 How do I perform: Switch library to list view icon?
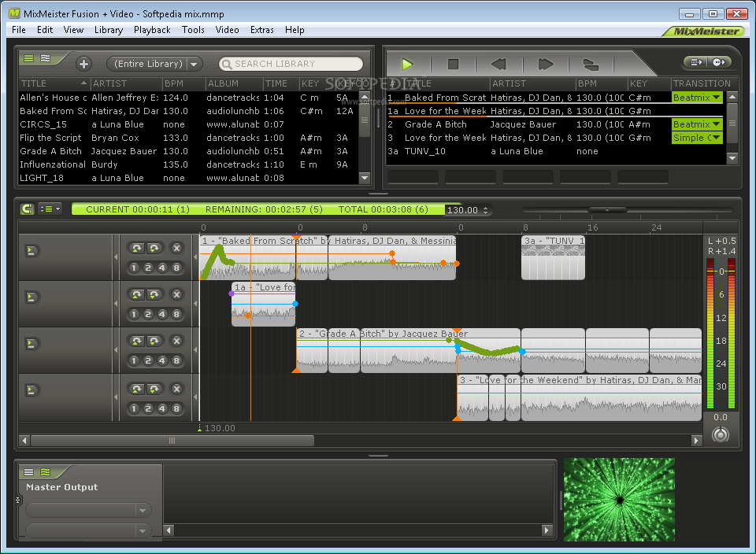29,58
